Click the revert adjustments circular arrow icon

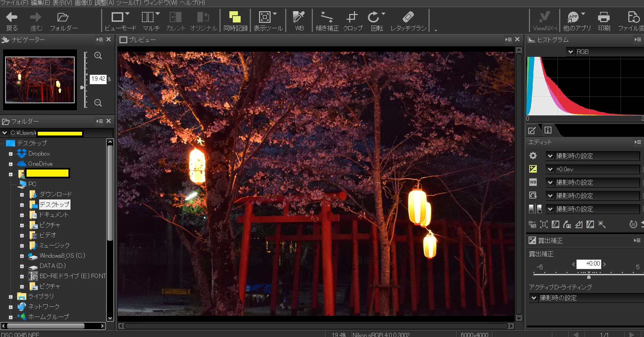[633, 224]
